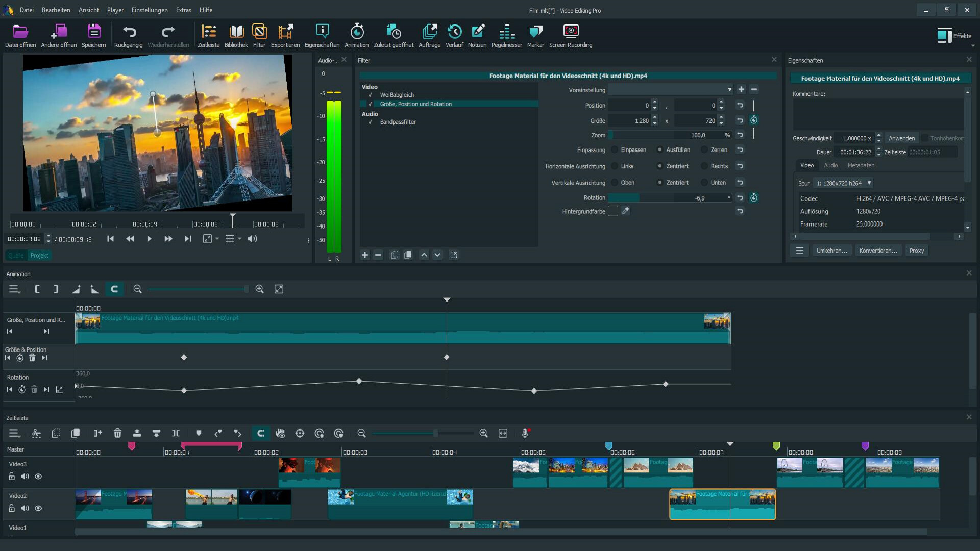Open the Einstellungen menu

149,10
